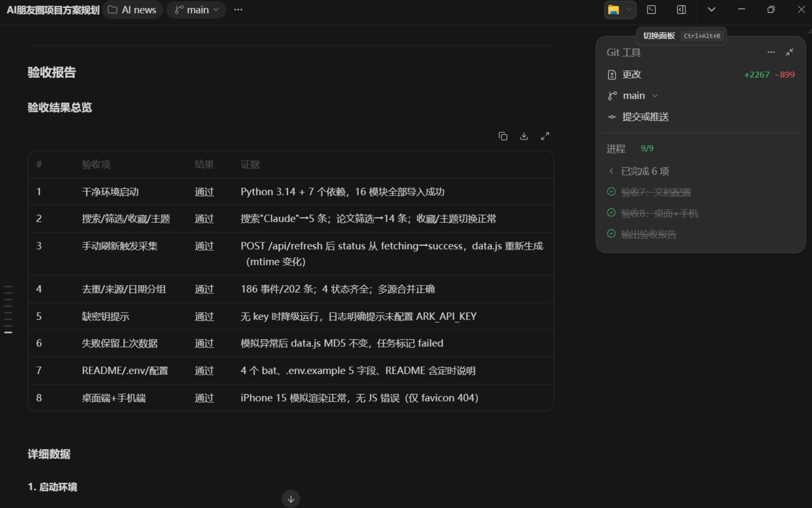812x508 pixels.
Task: Click the +2267 additions count
Action: 756,74
